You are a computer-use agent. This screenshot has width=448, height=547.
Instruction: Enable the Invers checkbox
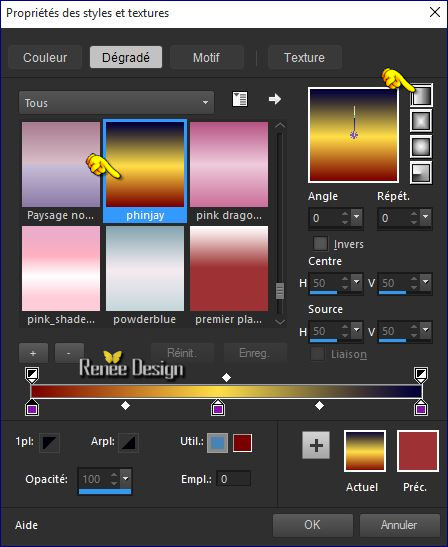(x=320, y=243)
